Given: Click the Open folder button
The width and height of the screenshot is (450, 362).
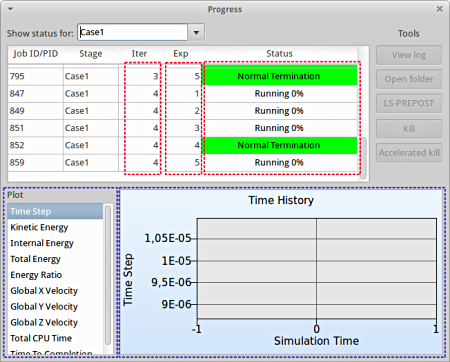Looking at the screenshot, I should (409, 79).
